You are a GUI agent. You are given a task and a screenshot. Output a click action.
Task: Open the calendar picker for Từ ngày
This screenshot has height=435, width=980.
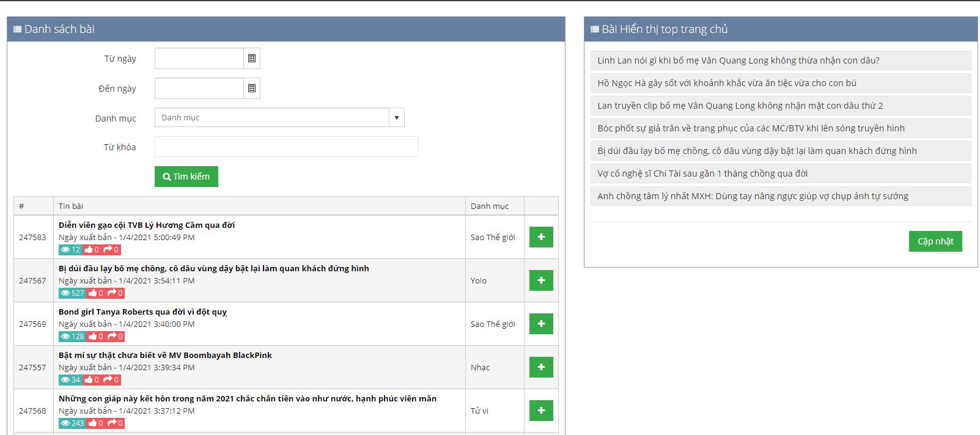click(251, 59)
